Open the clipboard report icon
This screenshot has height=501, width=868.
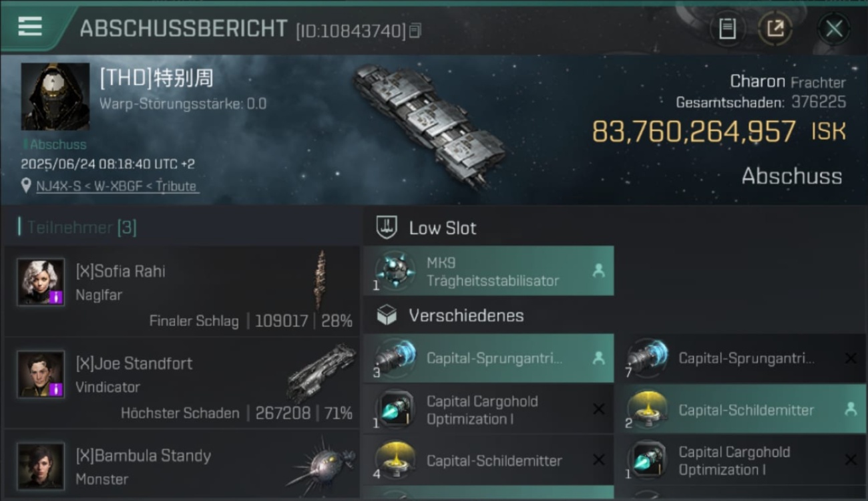point(727,29)
